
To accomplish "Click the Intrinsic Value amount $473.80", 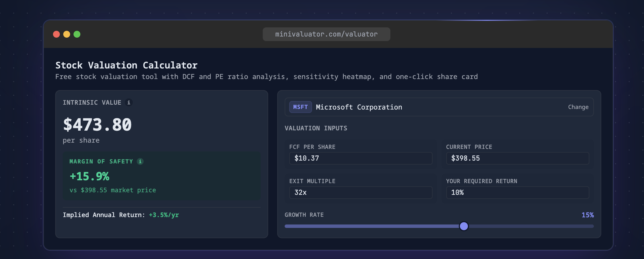I will pos(97,125).
